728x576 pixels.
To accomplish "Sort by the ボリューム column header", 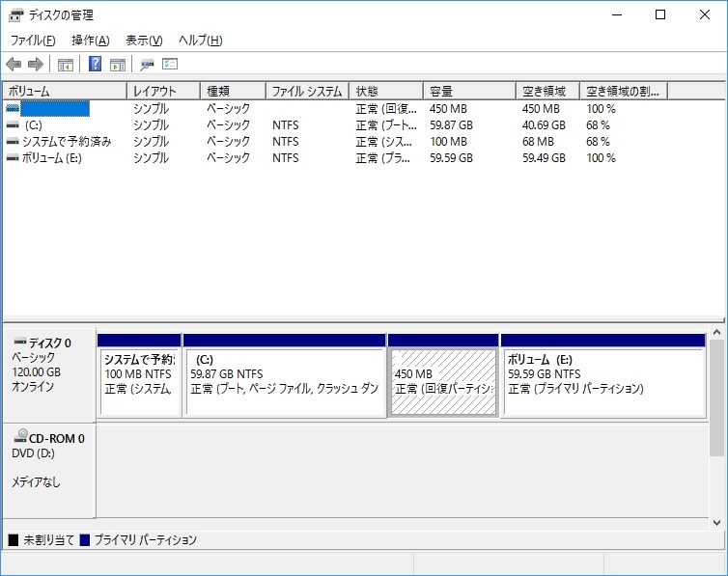I will [65, 91].
